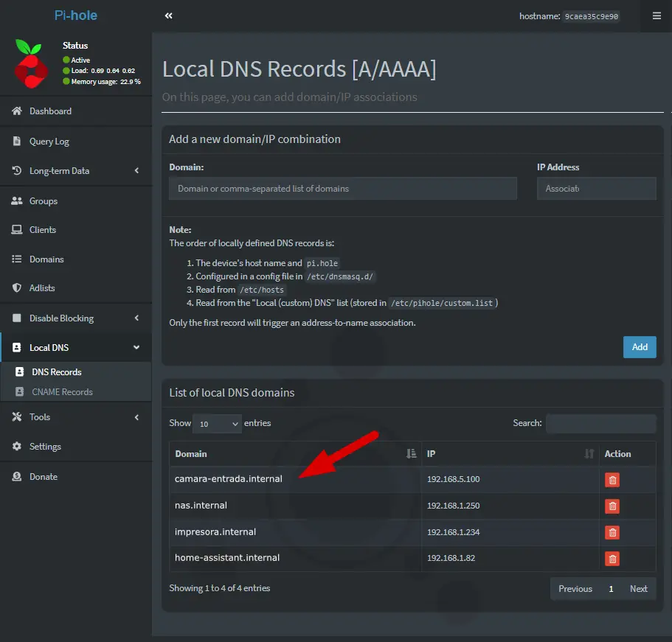This screenshot has width=672, height=642.
Task: Click the Query Log file icon
Action: coord(17,141)
